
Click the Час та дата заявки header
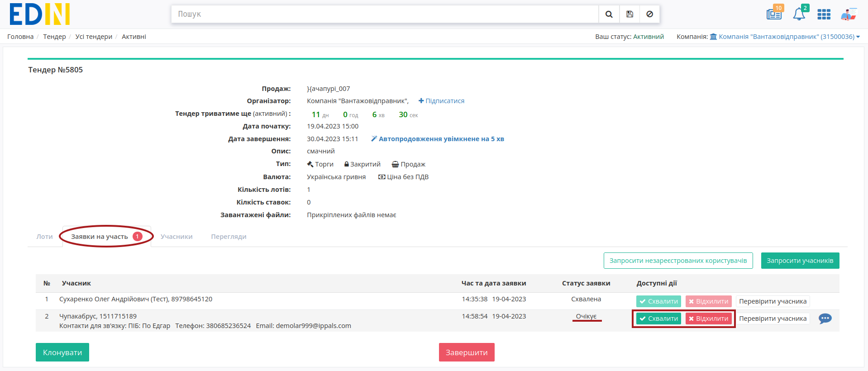click(x=494, y=283)
